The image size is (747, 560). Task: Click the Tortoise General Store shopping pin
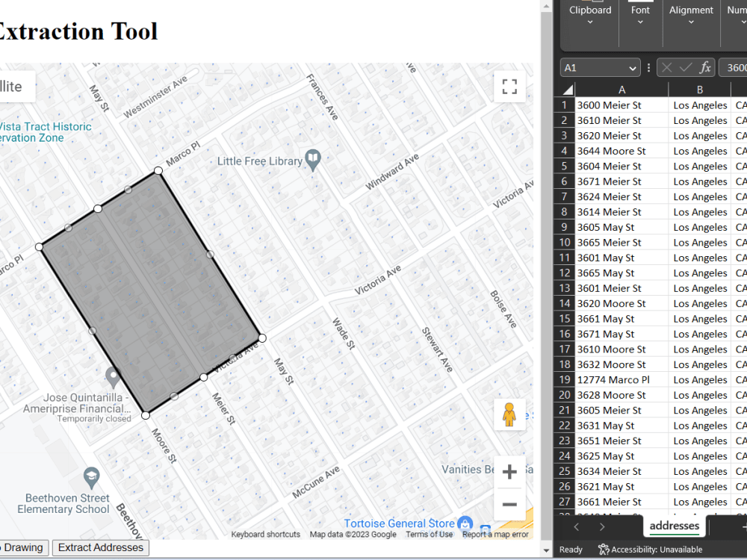click(465, 524)
